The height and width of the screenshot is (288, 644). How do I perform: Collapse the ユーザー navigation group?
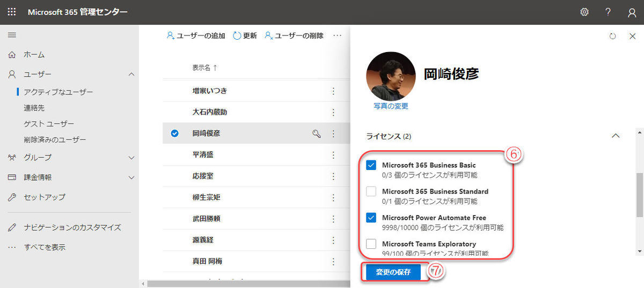(x=131, y=74)
